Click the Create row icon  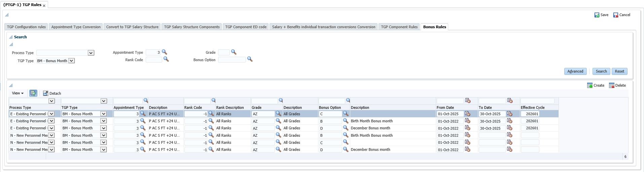click(590, 86)
